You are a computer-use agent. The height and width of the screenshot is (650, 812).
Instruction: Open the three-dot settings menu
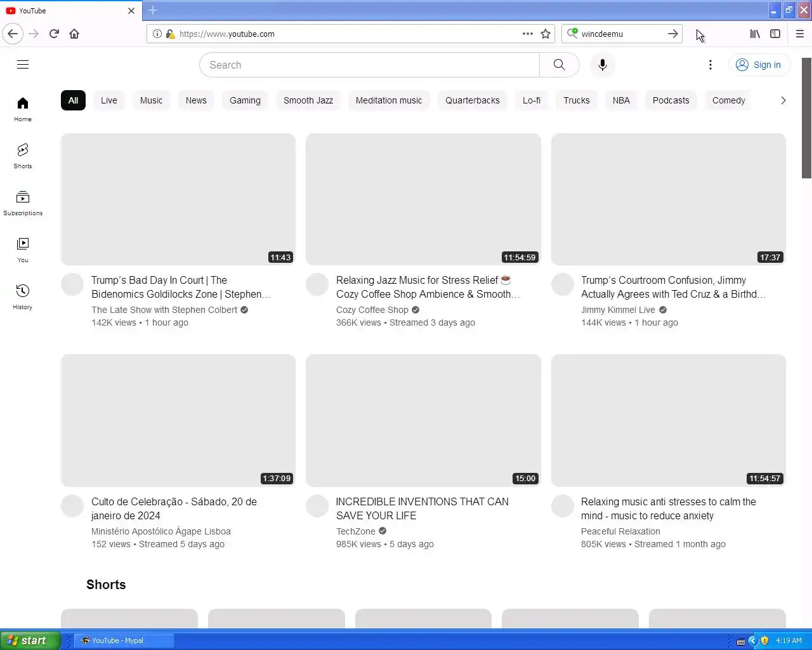[x=710, y=65]
